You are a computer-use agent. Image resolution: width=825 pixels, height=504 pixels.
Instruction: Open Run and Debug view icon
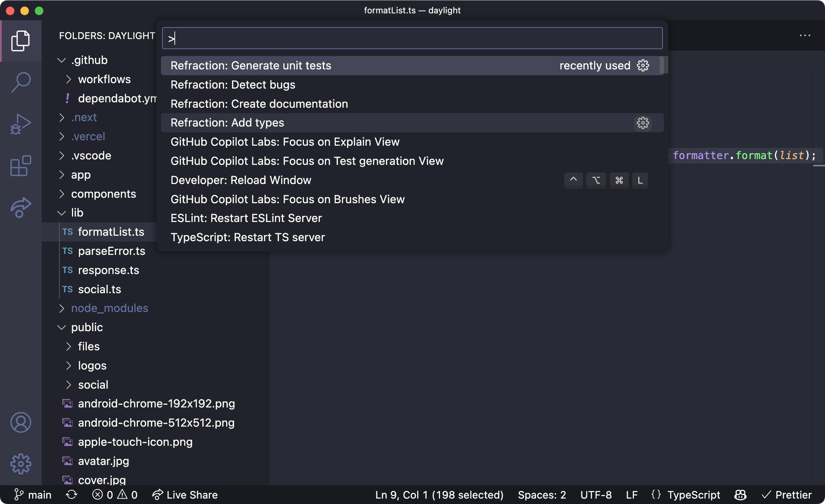21,124
